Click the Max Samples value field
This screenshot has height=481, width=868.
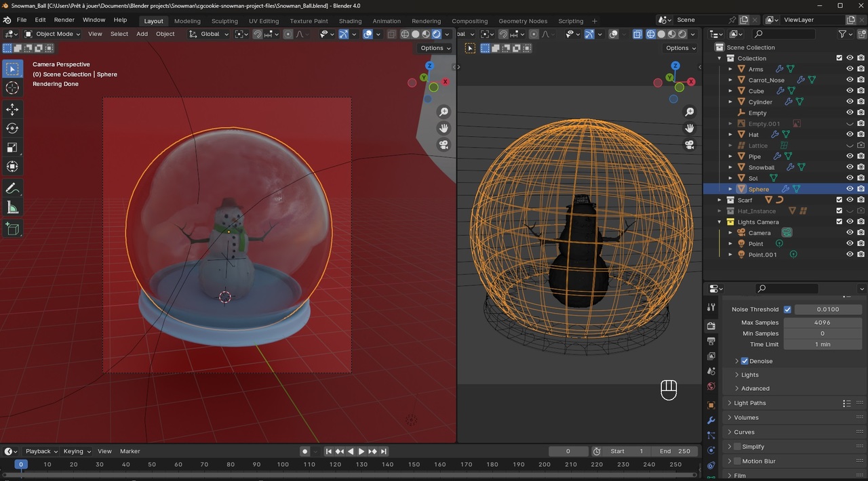coord(822,322)
